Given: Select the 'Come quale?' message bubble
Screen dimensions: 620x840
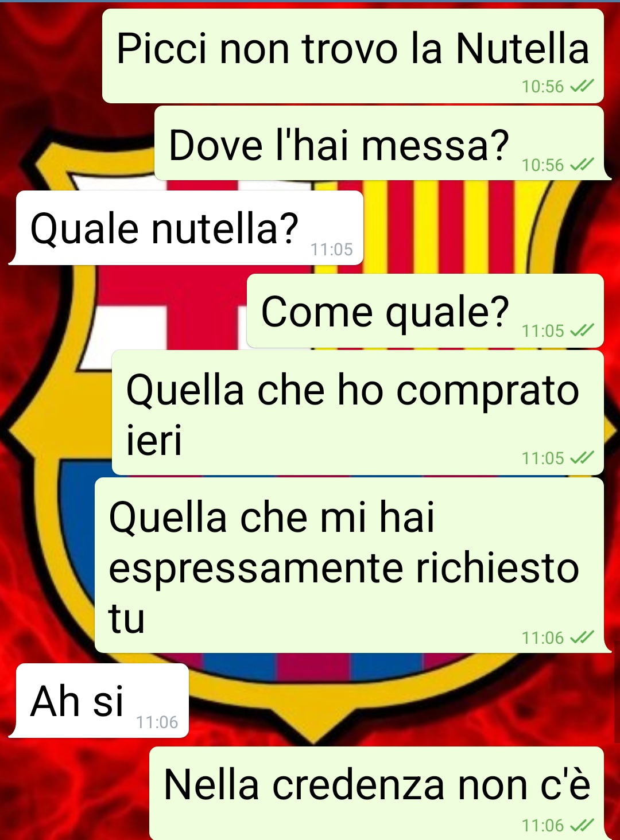Looking at the screenshot, I should 425,311.
